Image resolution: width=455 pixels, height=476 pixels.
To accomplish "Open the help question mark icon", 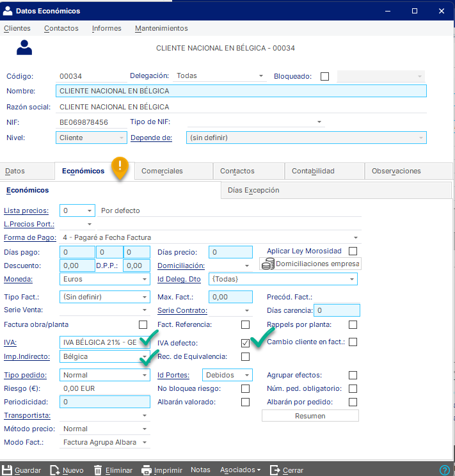I will pyautogui.click(x=444, y=470).
